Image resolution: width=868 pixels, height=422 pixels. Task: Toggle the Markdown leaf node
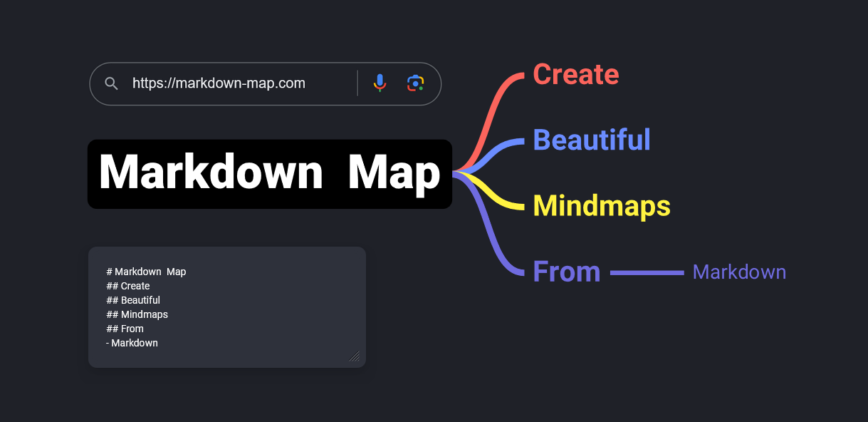click(738, 272)
